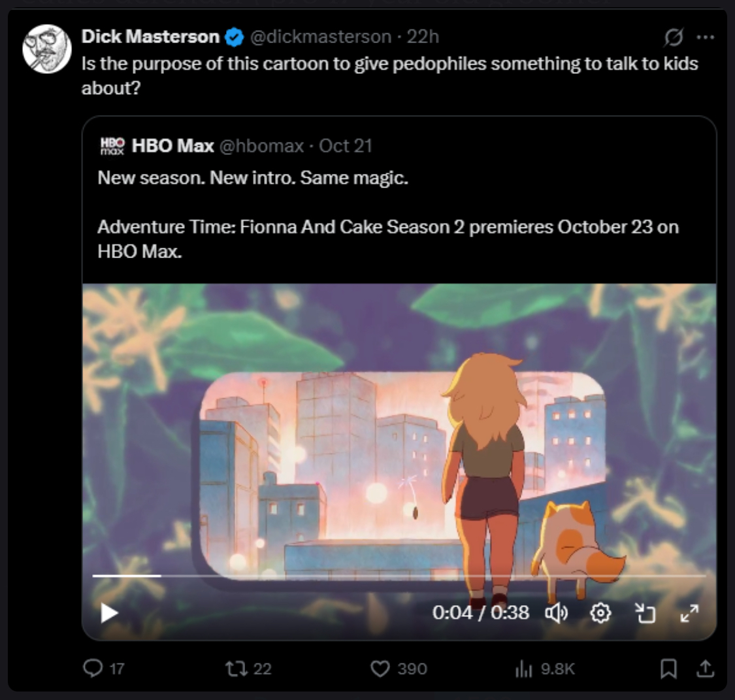Mute the video with speaker icon
735x700 pixels.
(557, 613)
